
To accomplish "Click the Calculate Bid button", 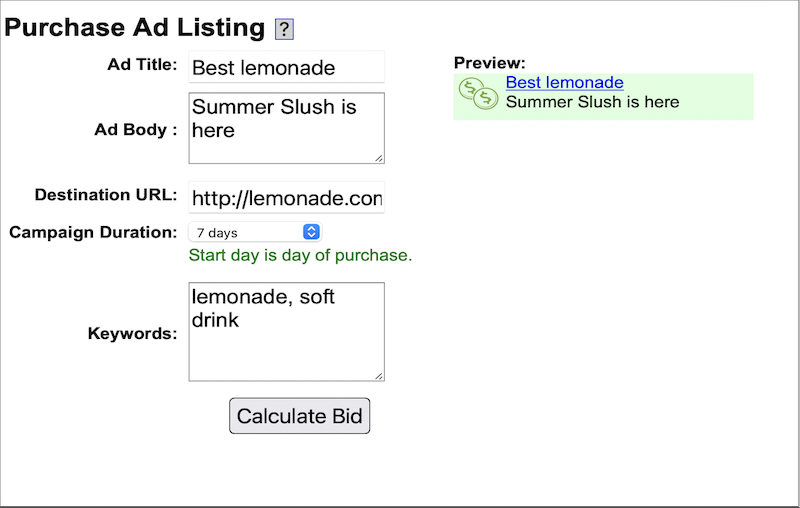I will pyautogui.click(x=299, y=416).
